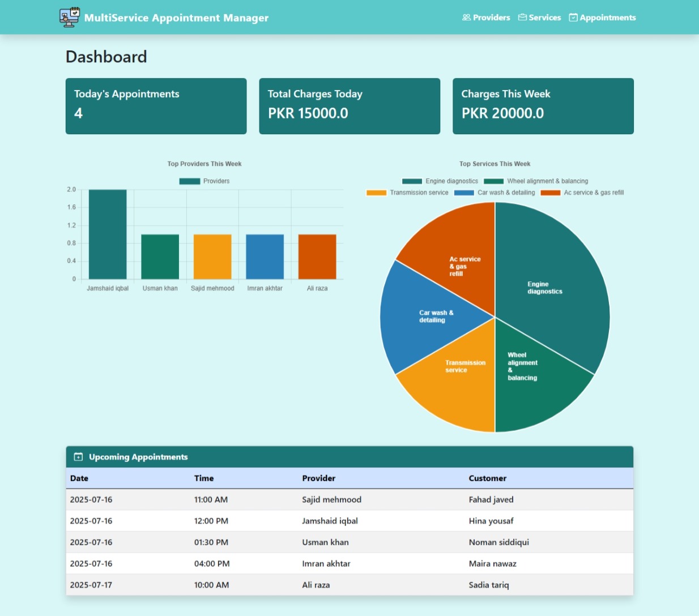Click the Ali raza orange bar
This screenshot has width=699, height=616.
point(317,256)
